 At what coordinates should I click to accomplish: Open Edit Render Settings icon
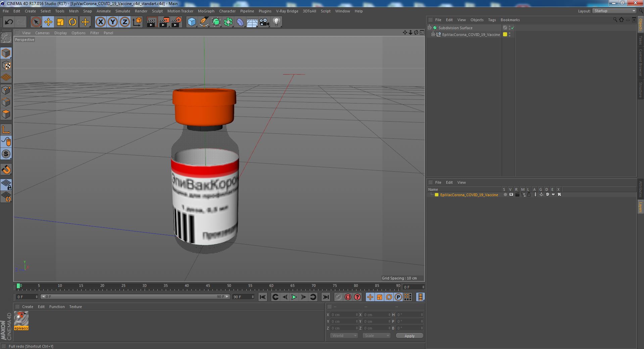pyautogui.click(x=176, y=22)
